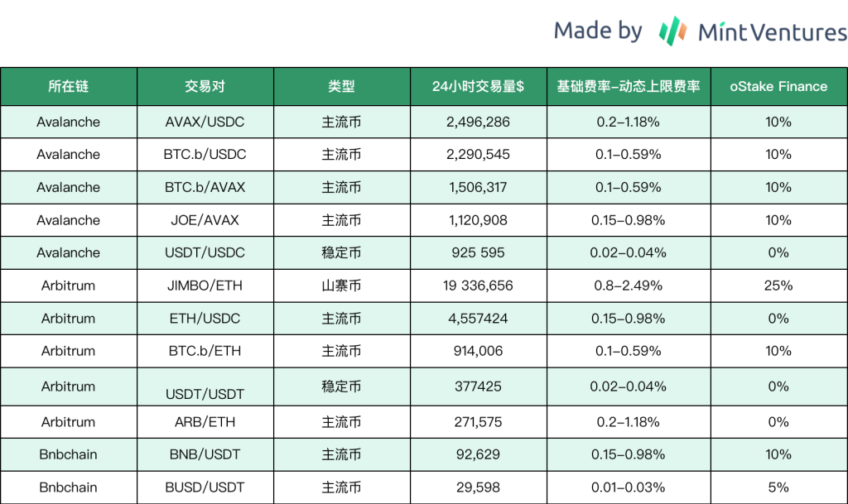Click the 25% oStake Finance value

(x=778, y=286)
